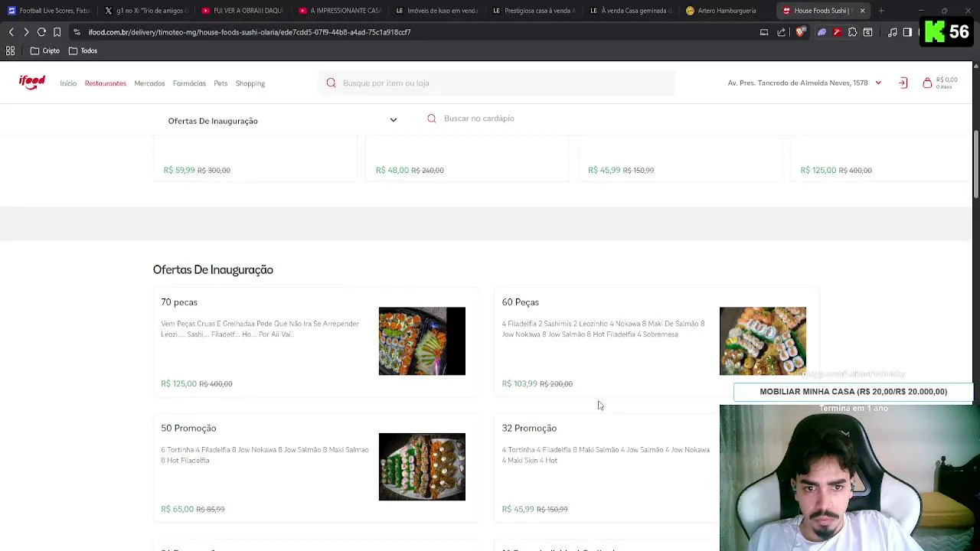Open the Brave Shields lion icon
Screen dimensions: 980x551
click(x=801, y=32)
